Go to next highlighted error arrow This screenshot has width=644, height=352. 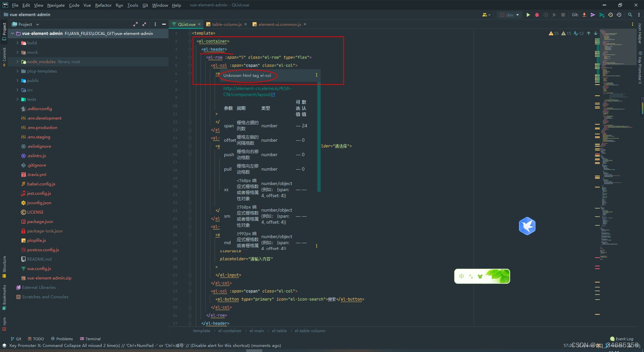tap(596, 33)
